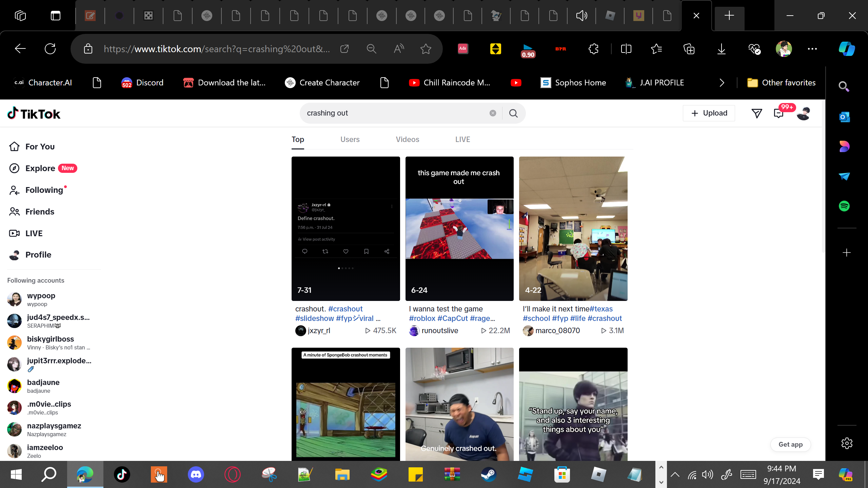Go to Explore in sidebar
The width and height of the screenshot is (868, 488).
coord(40,168)
